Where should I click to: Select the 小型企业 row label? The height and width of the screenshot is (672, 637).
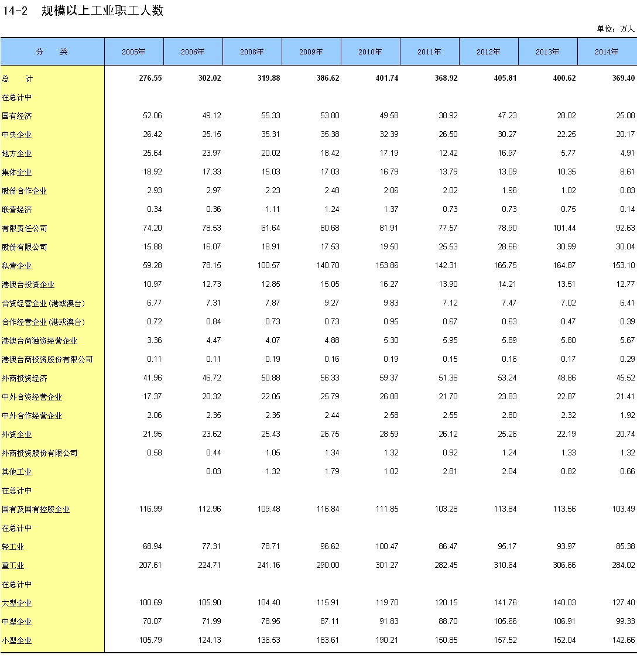click(17, 640)
